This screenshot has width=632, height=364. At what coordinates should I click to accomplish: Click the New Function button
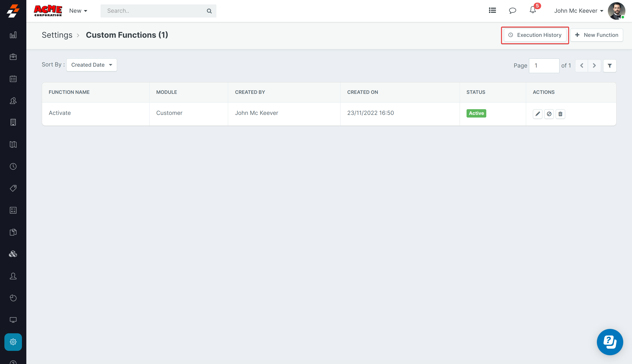pos(596,35)
